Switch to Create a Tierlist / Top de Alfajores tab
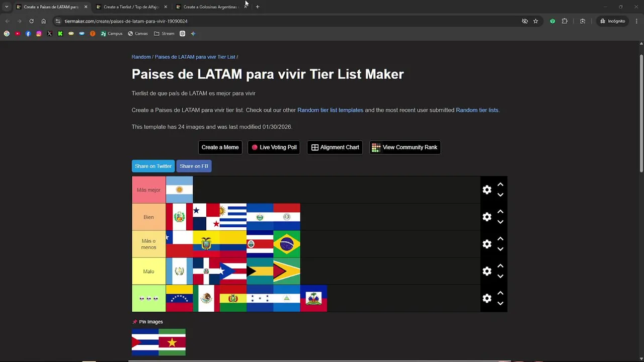This screenshot has width=644, height=362. (131, 7)
